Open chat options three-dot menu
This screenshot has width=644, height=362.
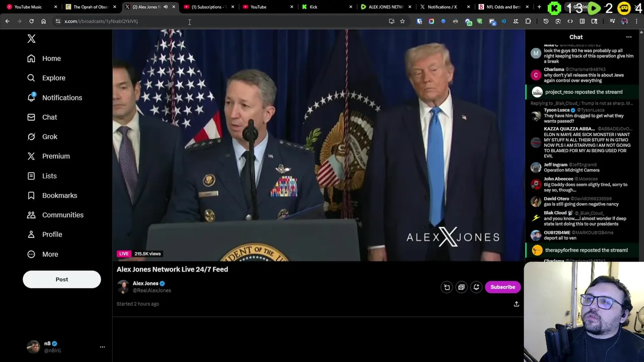click(629, 37)
